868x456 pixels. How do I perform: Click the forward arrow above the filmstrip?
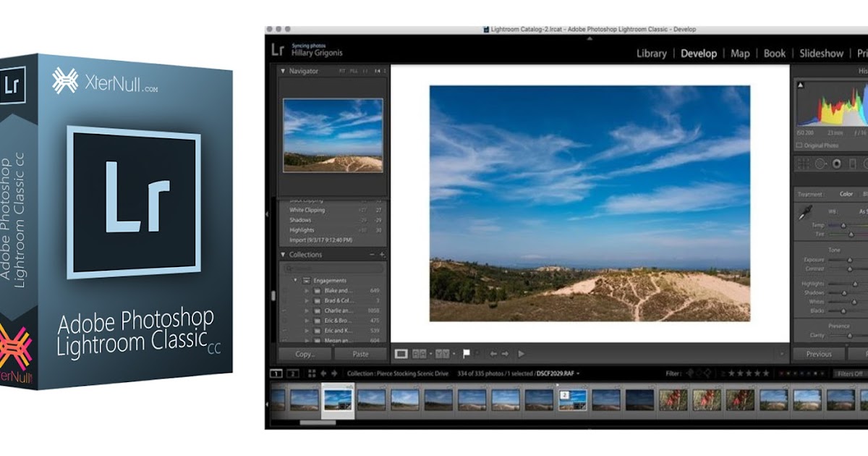pos(333,373)
